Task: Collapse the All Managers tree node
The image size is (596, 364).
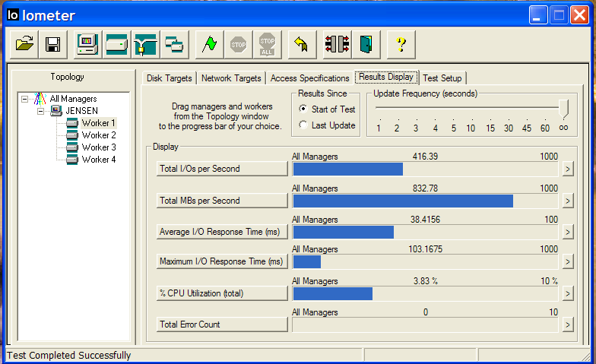Action: (x=24, y=99)
